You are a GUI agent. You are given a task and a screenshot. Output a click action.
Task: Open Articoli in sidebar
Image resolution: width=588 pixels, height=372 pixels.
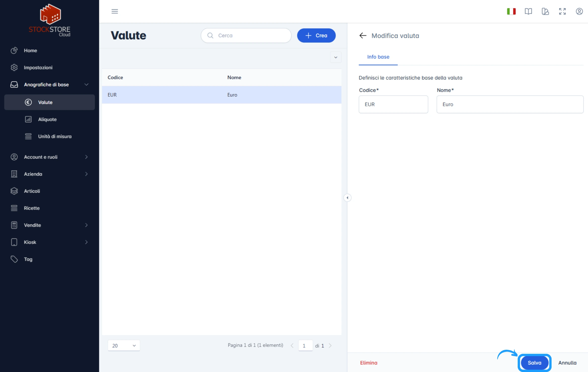coord(49,191)
